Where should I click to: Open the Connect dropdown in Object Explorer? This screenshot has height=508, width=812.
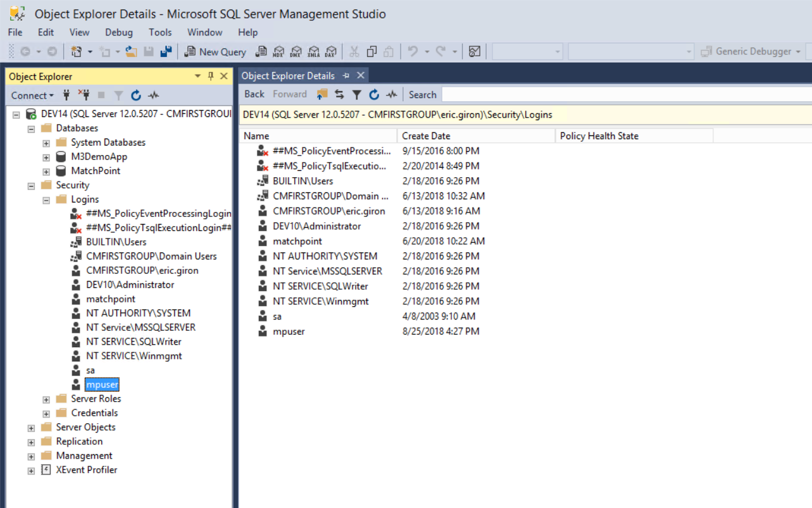point(32,96)
